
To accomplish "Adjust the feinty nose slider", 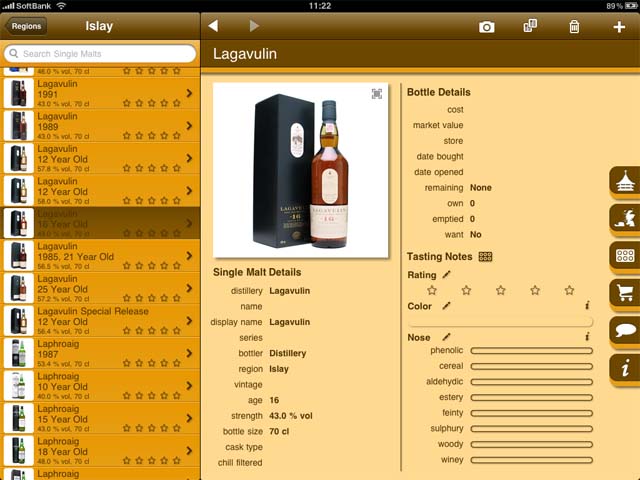I will pos(531,413).
